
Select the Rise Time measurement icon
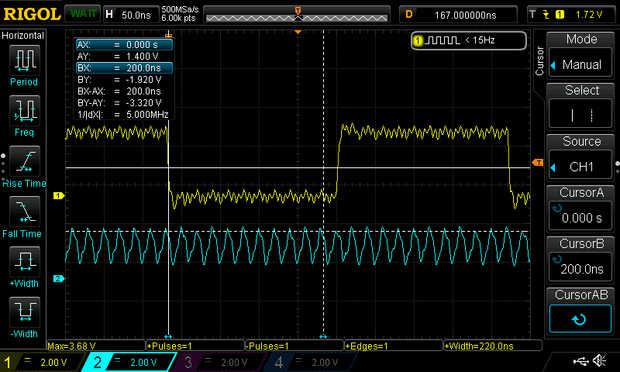[25, 161]
